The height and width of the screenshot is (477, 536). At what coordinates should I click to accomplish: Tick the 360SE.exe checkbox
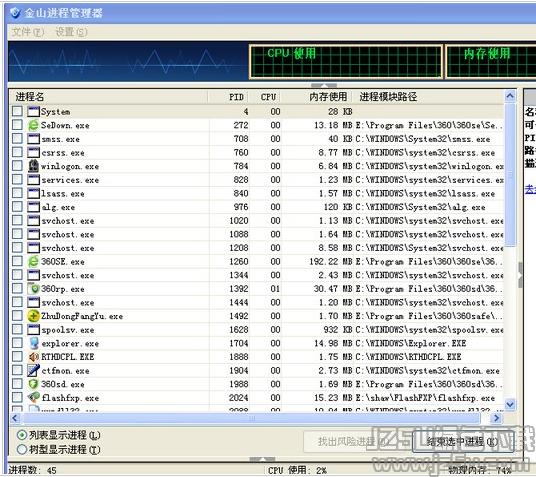17,261
